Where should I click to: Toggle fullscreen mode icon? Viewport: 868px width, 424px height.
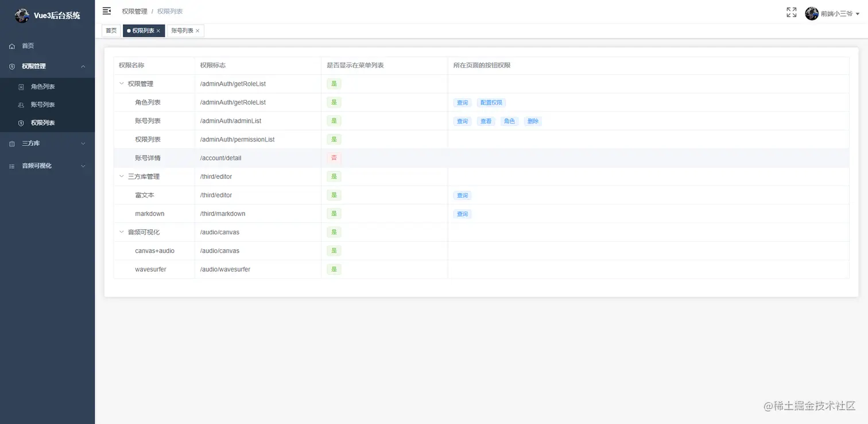pyautogui.click(x=791, y=12)
